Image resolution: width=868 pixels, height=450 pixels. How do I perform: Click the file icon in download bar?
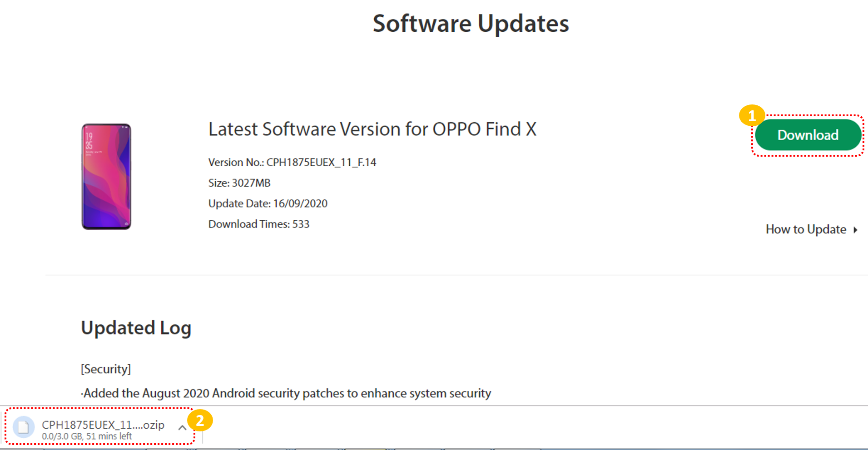(24, 427)
